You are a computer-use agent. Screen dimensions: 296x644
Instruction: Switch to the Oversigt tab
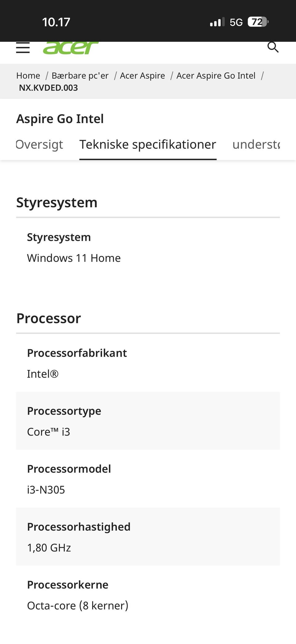[x=39, y=144]
